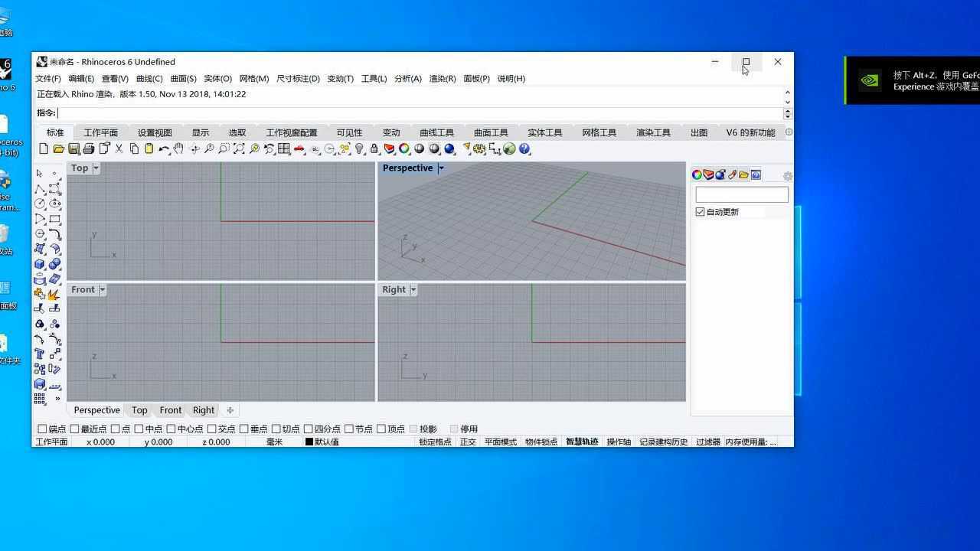The width and height of the screenshot is (980, 551).
Task: Click the light bulb Hide/Show icon
Action: pyautogui.click(x=359, y=148)
